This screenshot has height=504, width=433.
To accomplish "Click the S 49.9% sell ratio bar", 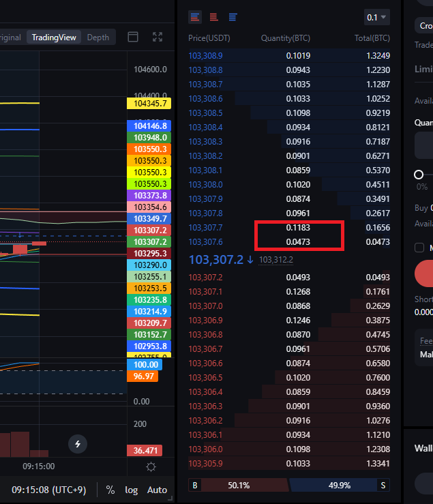I will coord(340,486).
